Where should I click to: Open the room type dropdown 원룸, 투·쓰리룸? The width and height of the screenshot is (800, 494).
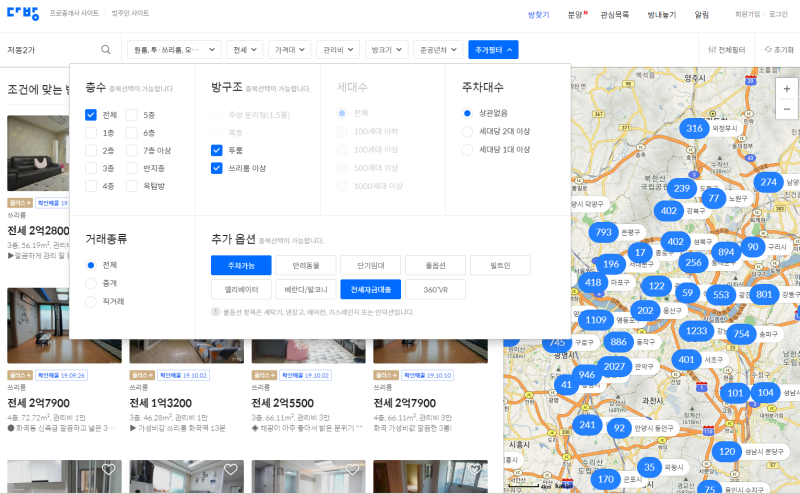(174, 50)
